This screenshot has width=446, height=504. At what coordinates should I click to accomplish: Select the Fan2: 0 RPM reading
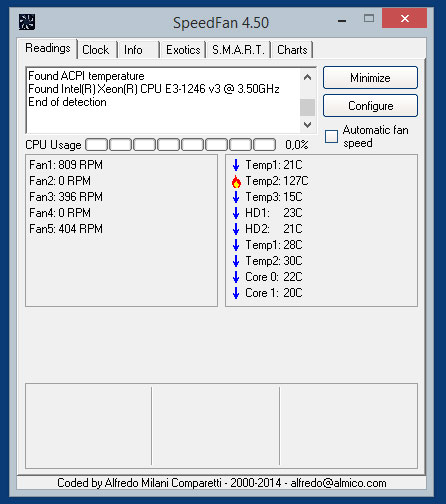pos(60,181)
